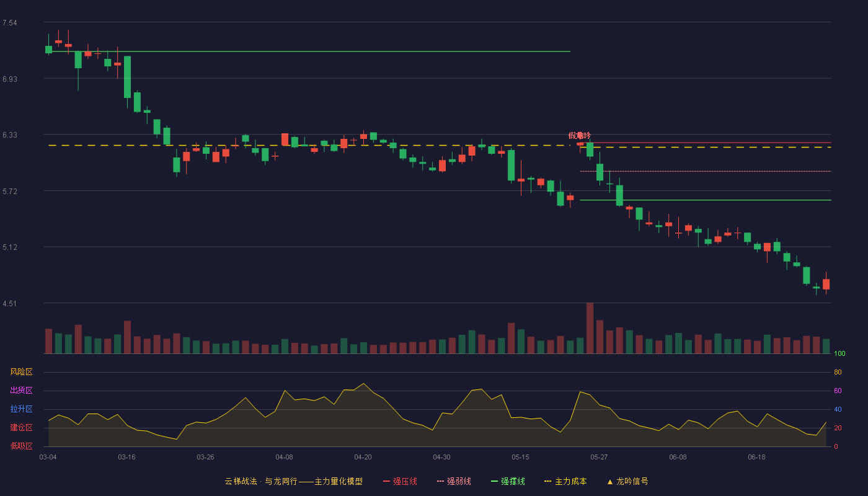Toggle the 强撑线 green legend entry
This screenshot has height=496, width=868.
[508, 481]
